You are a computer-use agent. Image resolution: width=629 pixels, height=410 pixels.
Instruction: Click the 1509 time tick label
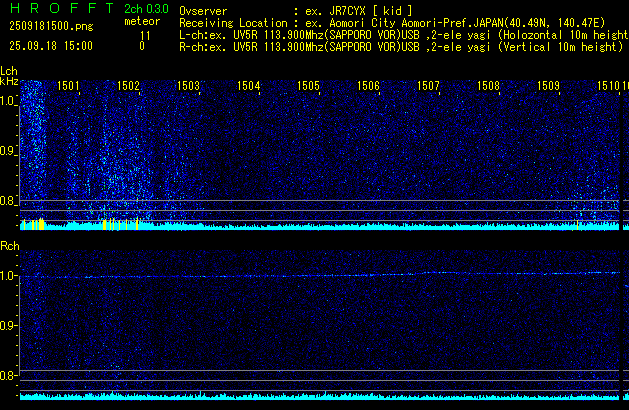(x=548, y=87)
